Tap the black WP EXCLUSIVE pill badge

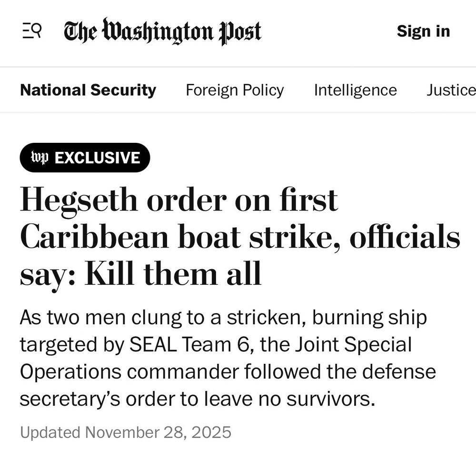(x=85, y=158)
